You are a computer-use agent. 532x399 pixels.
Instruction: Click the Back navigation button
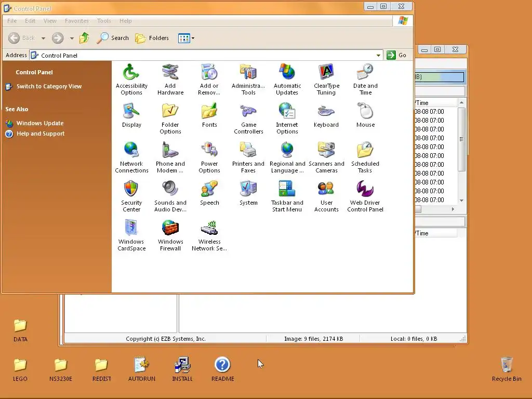pos(22,38)
